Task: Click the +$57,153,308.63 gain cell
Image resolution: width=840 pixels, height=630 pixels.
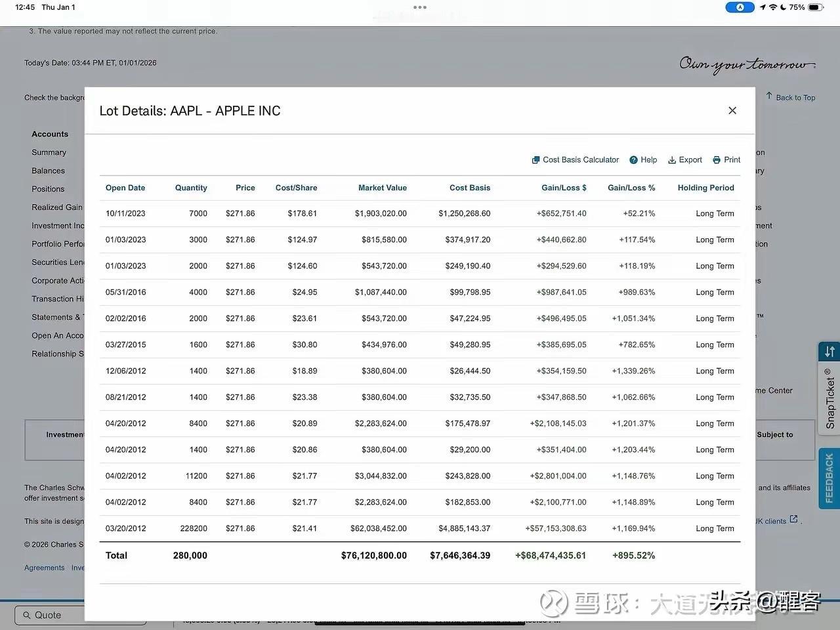Action: [556, 528]
